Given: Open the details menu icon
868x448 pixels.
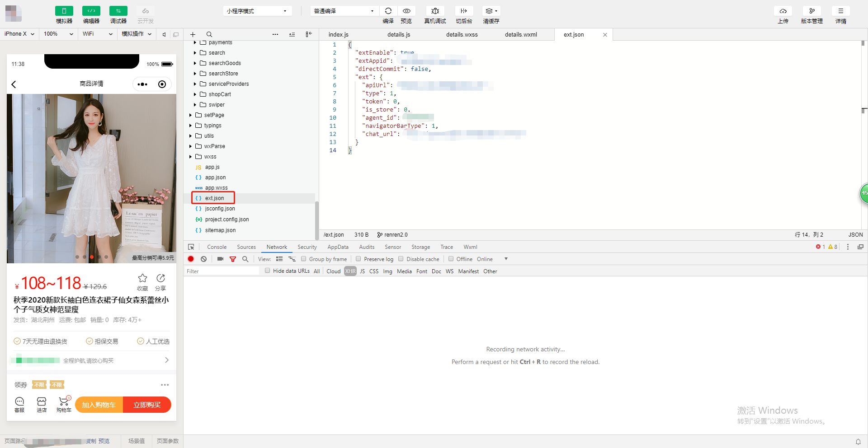Looking at the screenshot, I should pos(841,11).
